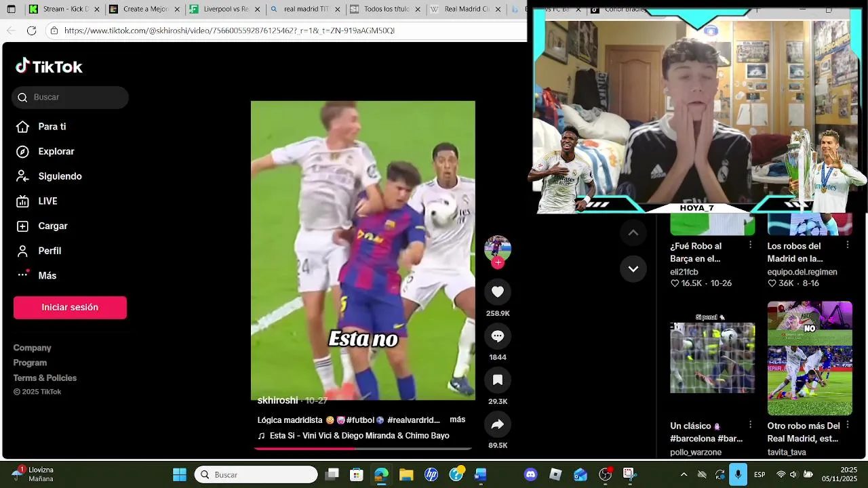View site info lock icon
Screen dimensions: 868x488
54,30
